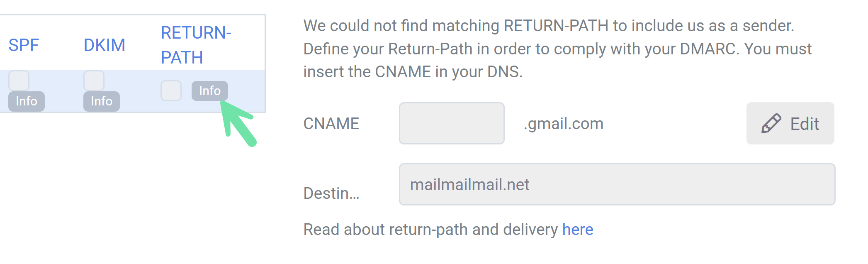Screen dimensions: 868x264
Task: Click the CNAME field label
Action: (x=331, y=124)
